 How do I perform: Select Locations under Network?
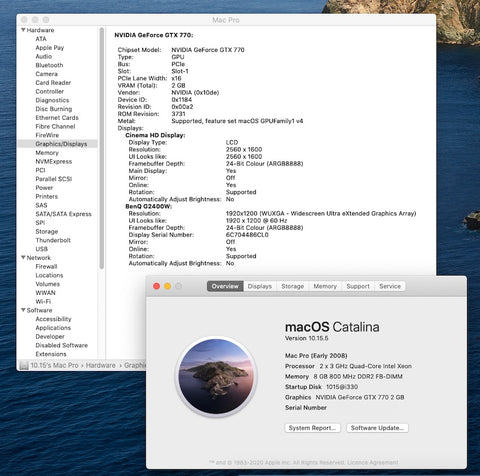(49, 275)
